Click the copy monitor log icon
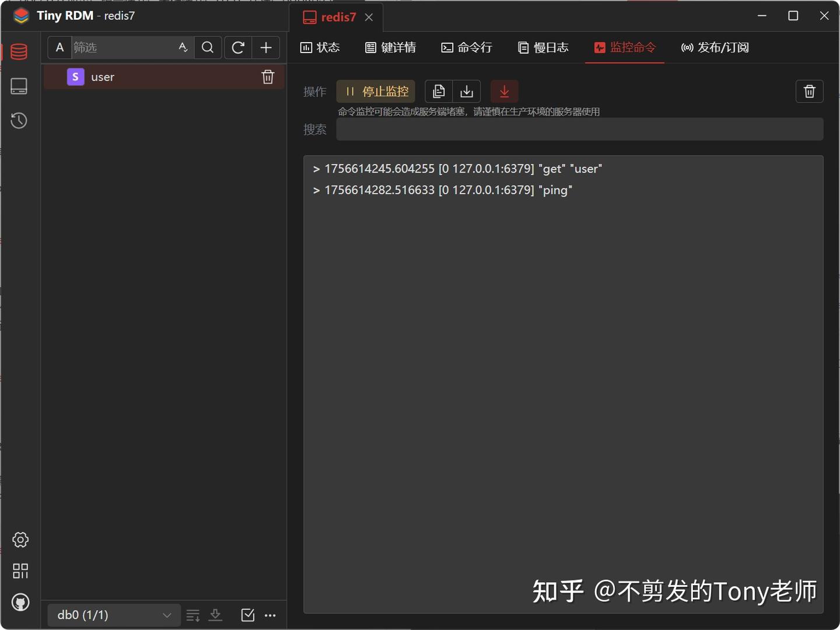This screenshot has height=630, width=840. tap(438, 91)
